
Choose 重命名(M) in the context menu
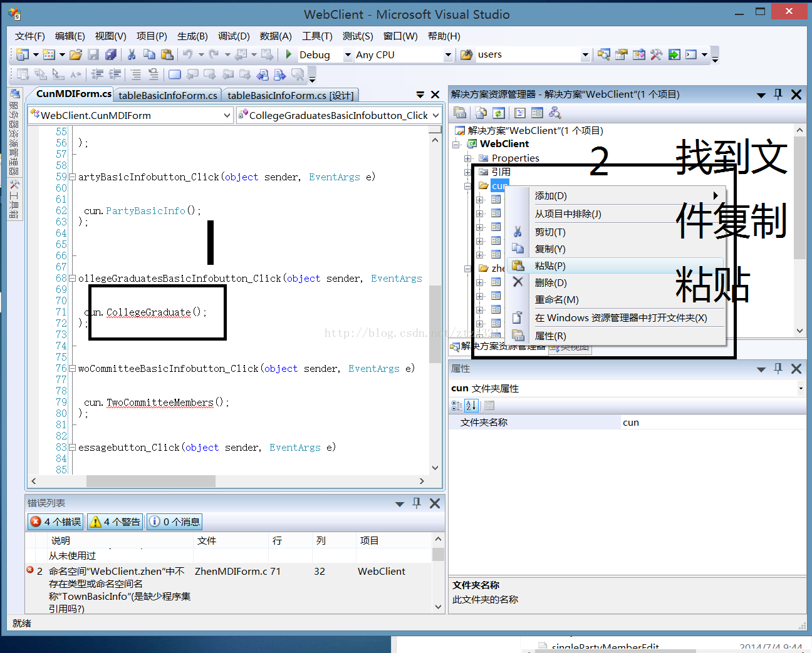[616, 299]
